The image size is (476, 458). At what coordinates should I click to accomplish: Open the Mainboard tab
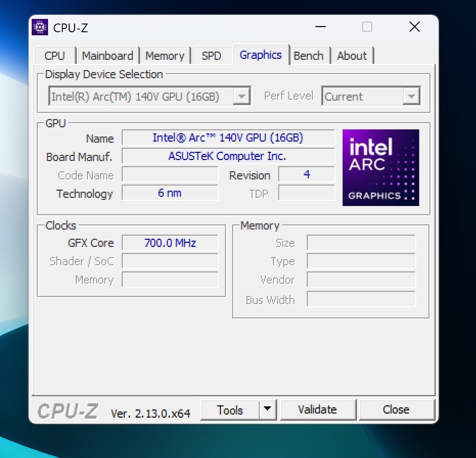click(x=107, y=56)
